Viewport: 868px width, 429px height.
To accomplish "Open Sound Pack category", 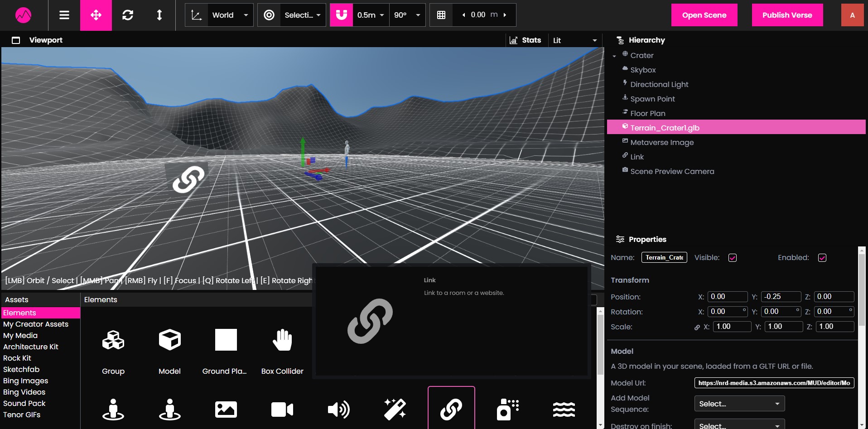I will point(24,404).
